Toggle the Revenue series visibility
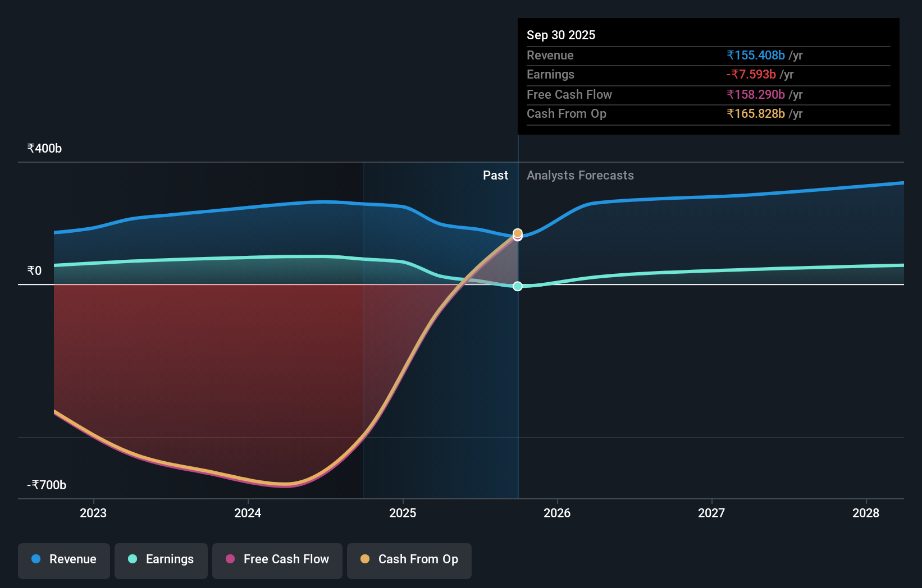 (x=63, y=559)
